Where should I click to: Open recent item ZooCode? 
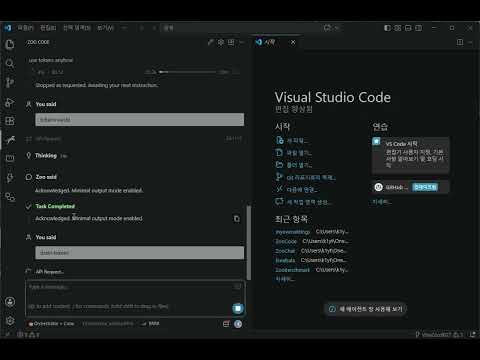[286, 241]
